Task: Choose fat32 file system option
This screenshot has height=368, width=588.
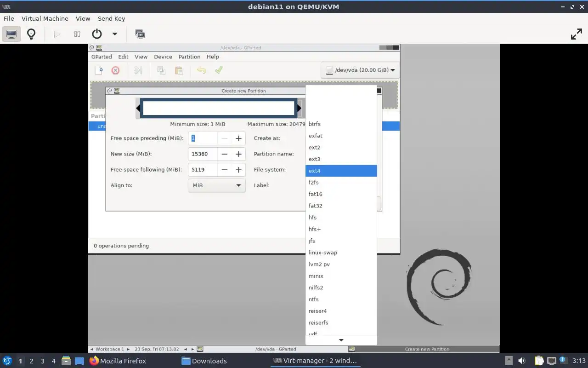Action: pos(341,206)
